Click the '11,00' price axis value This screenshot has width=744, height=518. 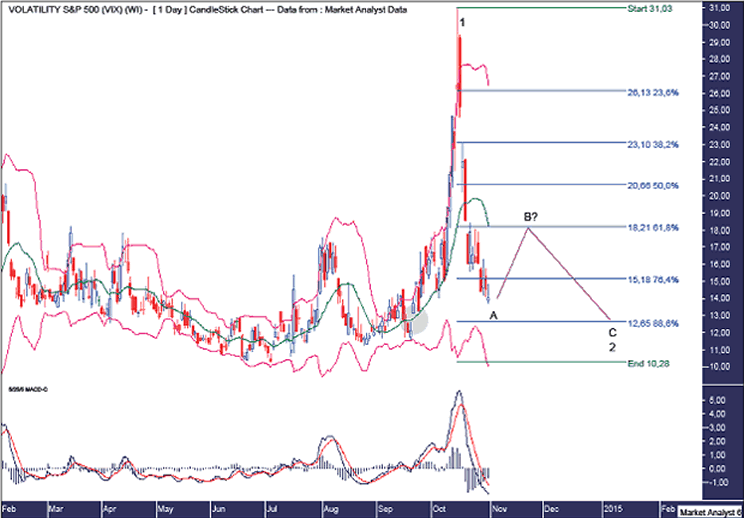tap(718, 350)
